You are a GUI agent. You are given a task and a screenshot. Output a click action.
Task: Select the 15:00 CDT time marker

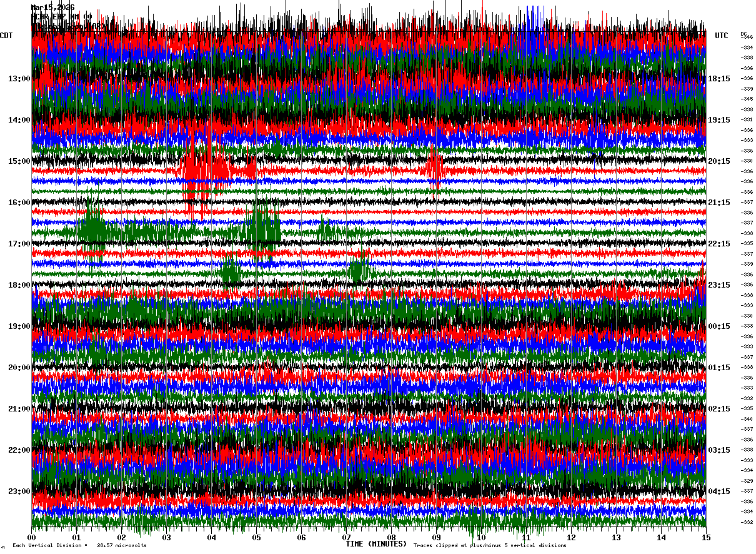tap(19, 161)
